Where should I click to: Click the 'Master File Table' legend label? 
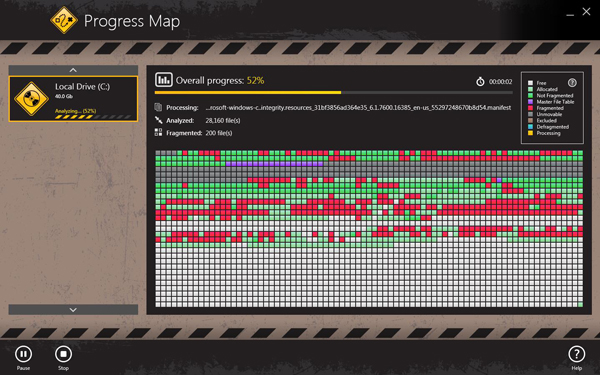(x=555, y=102)
